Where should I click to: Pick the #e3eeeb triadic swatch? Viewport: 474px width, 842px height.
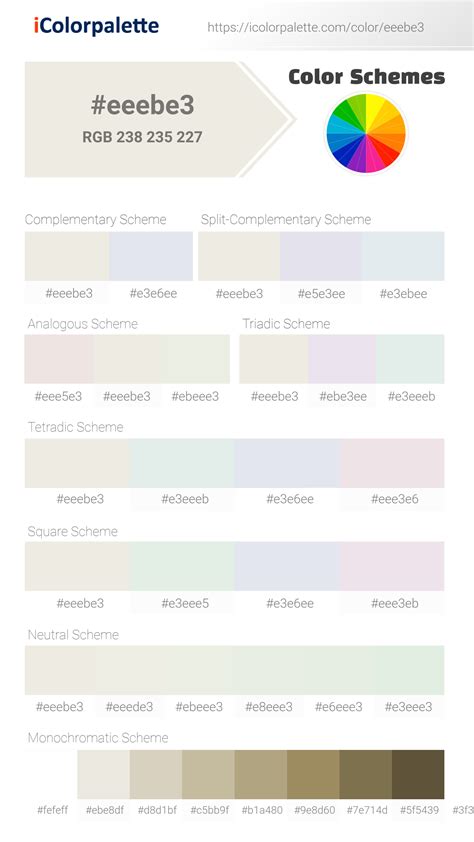click(410, 359)
